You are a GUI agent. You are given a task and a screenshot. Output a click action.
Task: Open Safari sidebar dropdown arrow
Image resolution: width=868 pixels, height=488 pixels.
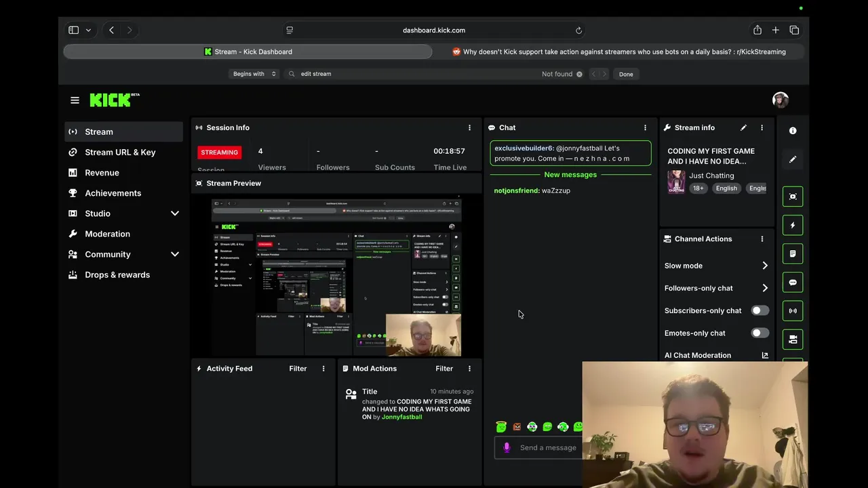(x=88, y=30)
